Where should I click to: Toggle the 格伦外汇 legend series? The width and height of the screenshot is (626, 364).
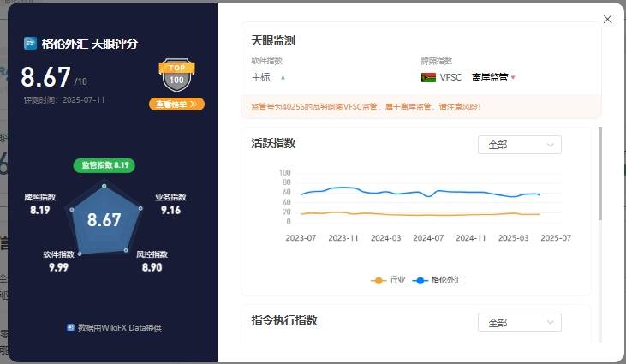click(x=437, y=280)
